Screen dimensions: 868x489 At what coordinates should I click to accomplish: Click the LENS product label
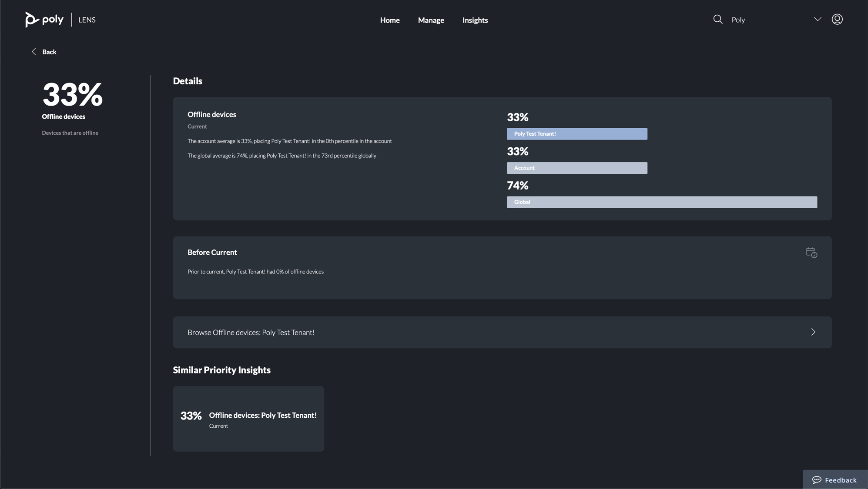(87, 20)
